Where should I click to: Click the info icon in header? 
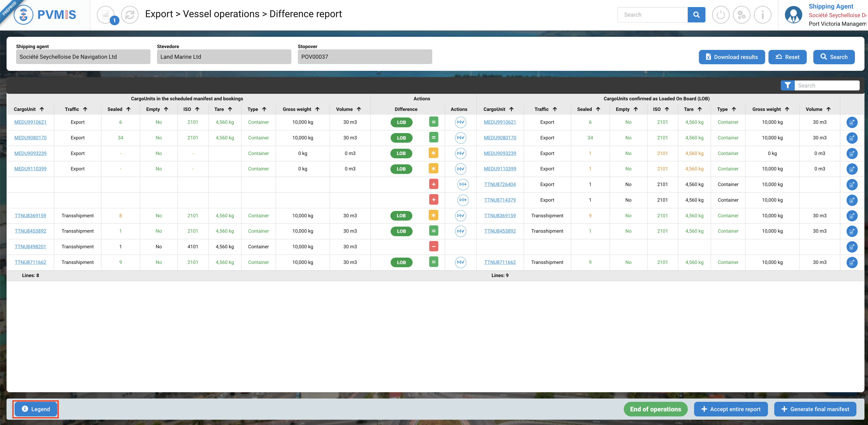[x=762, y=15]
